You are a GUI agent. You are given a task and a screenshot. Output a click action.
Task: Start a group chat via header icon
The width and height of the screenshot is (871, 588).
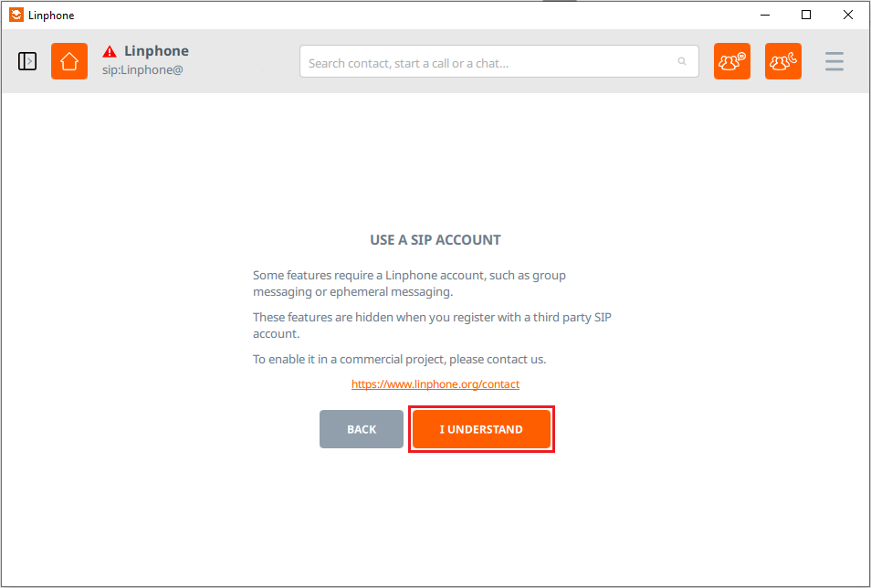click(732, 61)
